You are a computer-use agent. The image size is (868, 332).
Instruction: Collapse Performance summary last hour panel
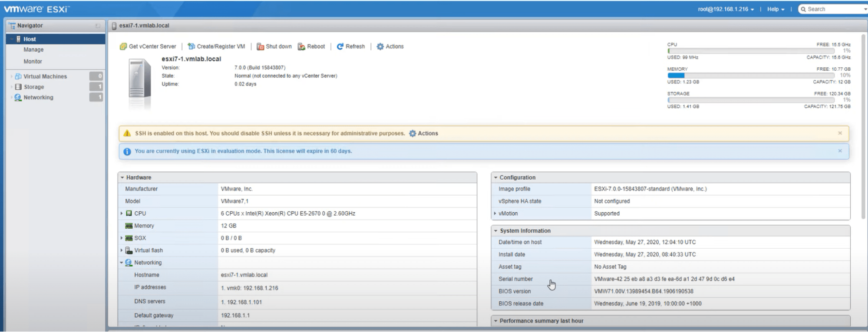[495, 321]
